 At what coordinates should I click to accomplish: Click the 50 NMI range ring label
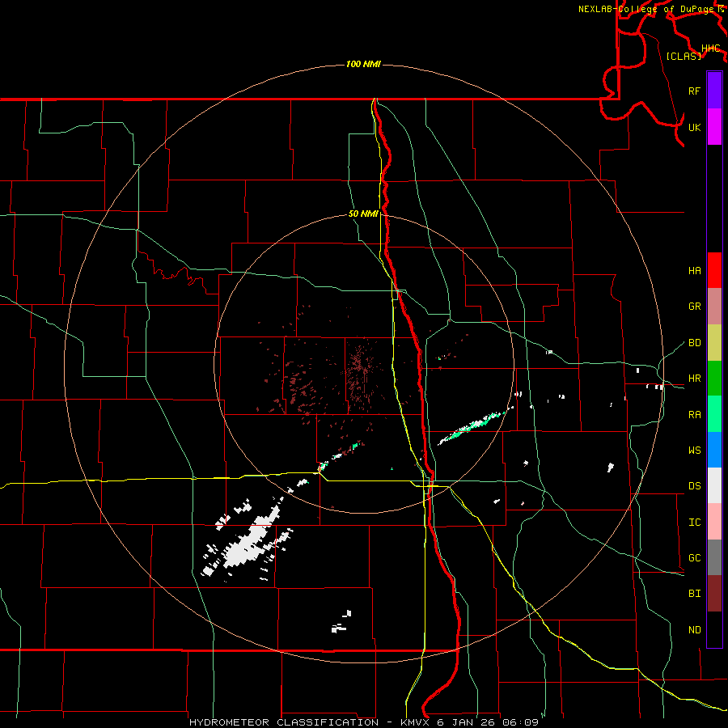[363, 214]
